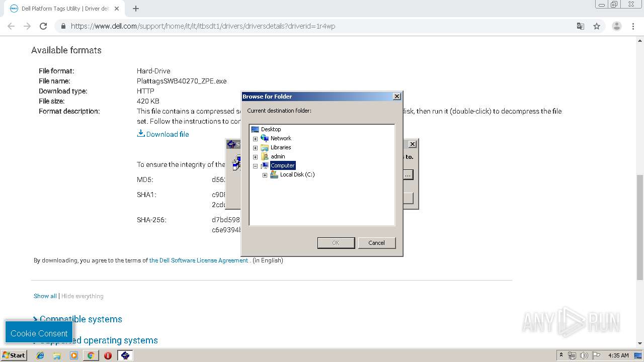This screenshot has height=362, width=644.
Task: Switch to Chrome in taskbar
Action: click(91, 355)
